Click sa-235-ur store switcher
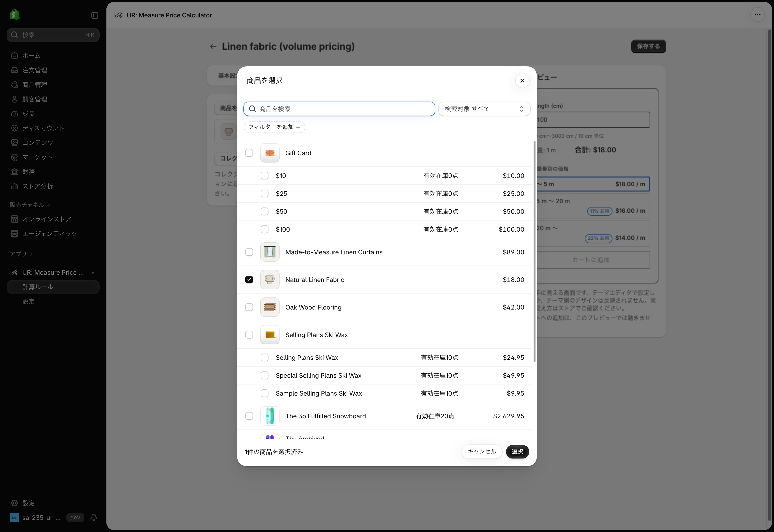 point(36,518)
